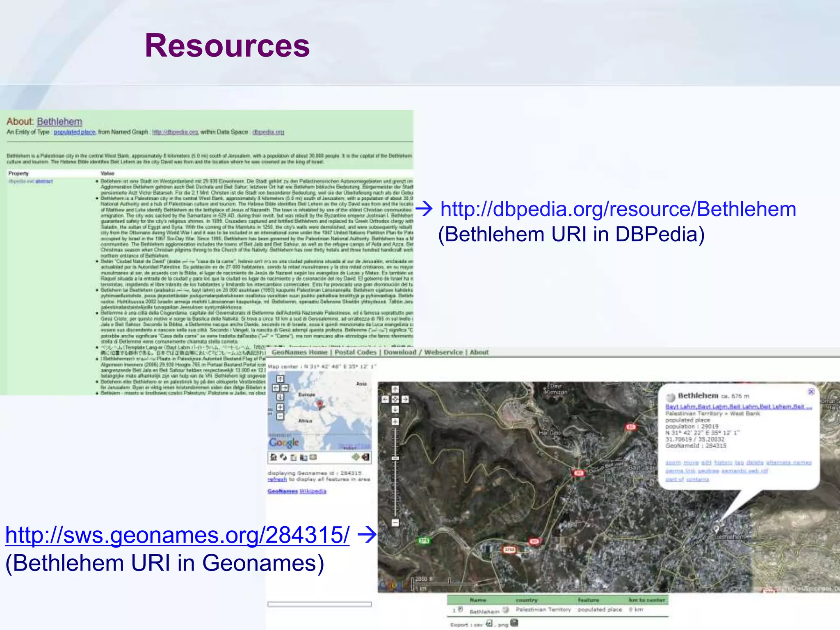Viewport: 840px width, 630px height.
Task: Click the dark red exit icon in toolbar
Action: point(365,457)
